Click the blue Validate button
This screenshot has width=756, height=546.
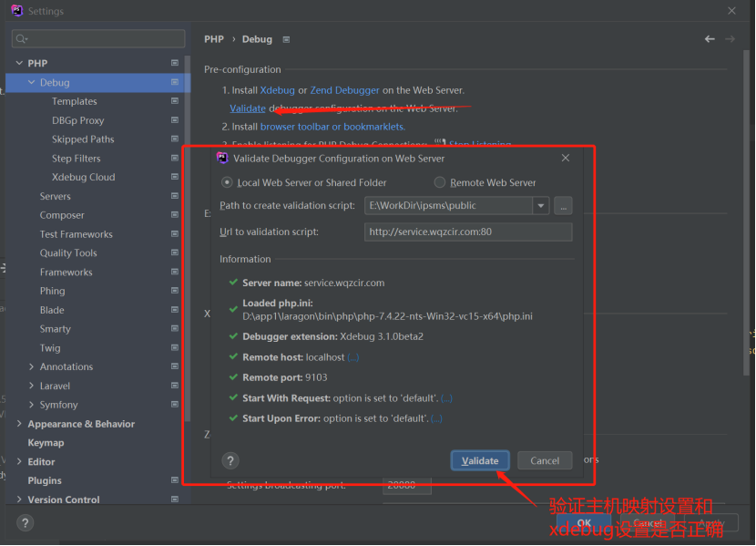[x=480, y=460]
